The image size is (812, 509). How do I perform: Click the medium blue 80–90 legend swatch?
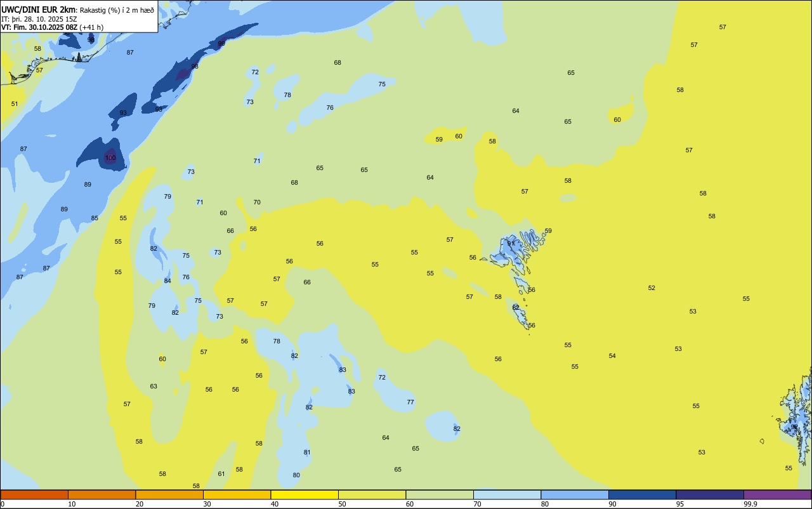(x=575, y=494)
